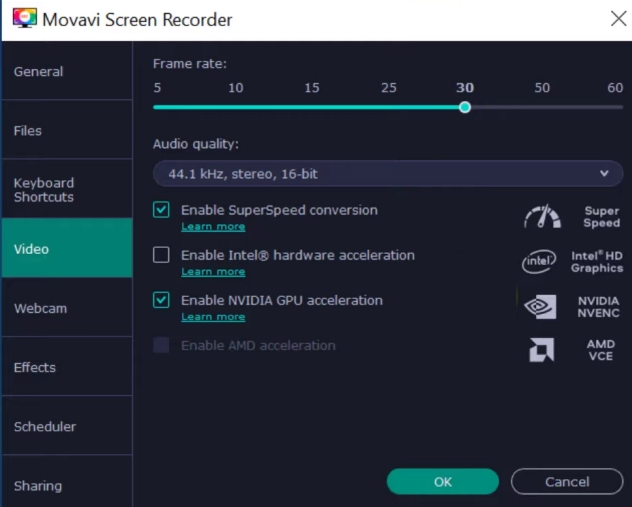Open the General settings tab

click(x=67, y=71)
